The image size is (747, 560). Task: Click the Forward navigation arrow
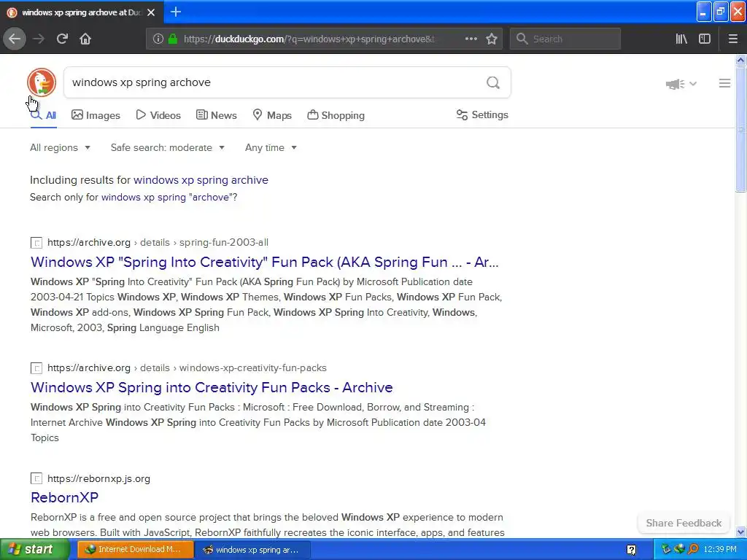tap(39, 39)
